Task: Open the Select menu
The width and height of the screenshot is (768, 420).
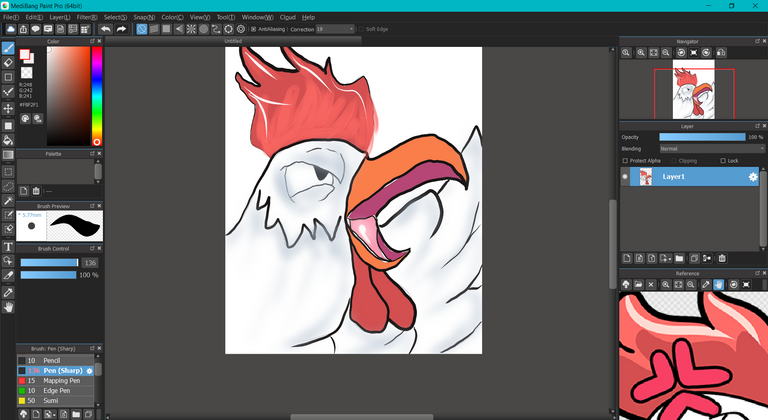Action: tap(115, 17)
